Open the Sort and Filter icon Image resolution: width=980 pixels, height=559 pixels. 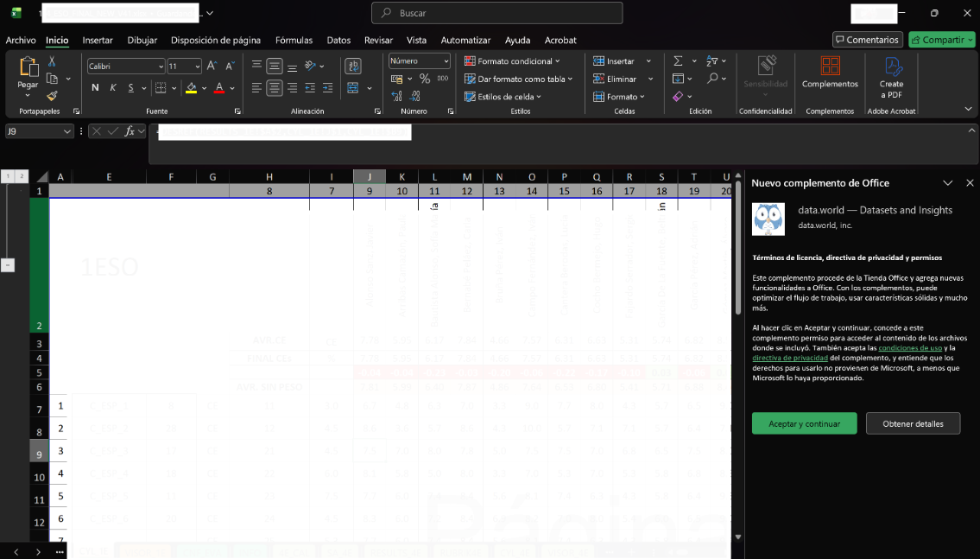coord(711,60)
